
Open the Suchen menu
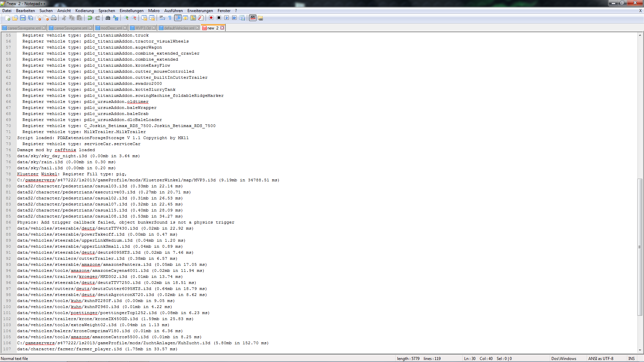pyautogui.click(x=46, y=11)
